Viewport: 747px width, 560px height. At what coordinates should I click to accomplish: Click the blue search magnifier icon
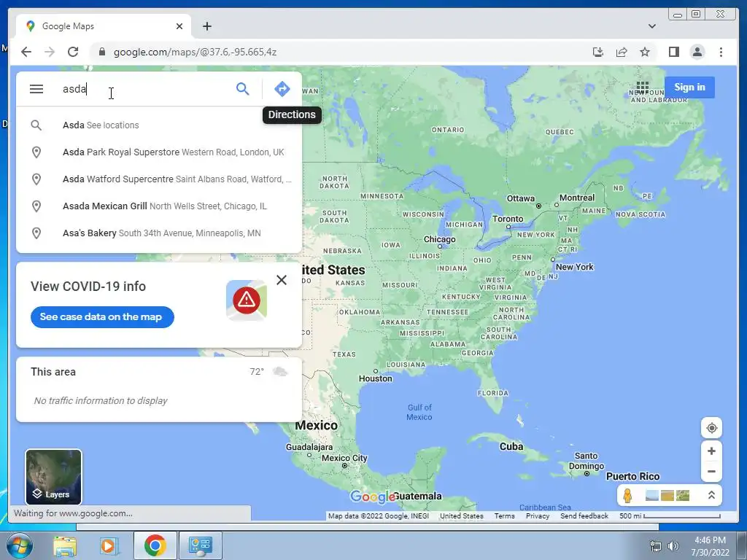(242, 88)
